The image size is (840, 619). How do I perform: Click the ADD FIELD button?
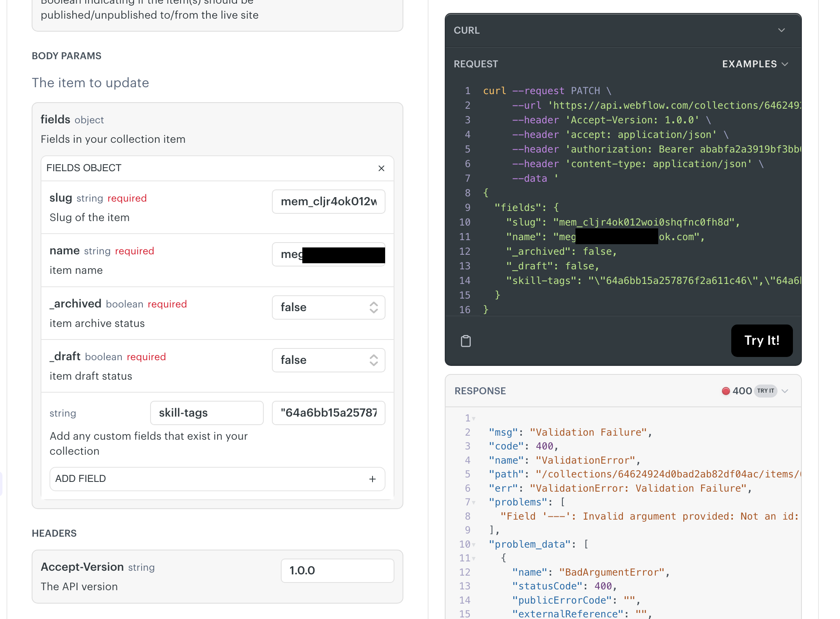coord(217,479)
